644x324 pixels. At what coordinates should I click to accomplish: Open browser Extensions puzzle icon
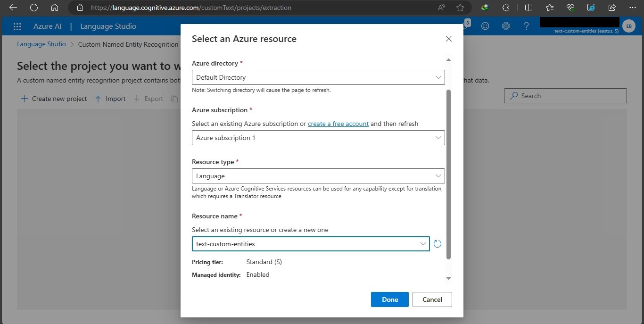click(x=506, y=8)
